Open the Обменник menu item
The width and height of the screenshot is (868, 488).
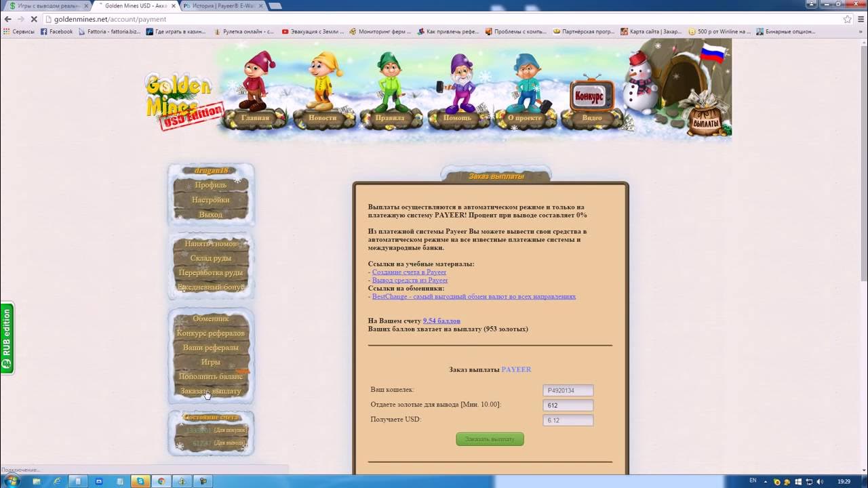pos(211,319)
